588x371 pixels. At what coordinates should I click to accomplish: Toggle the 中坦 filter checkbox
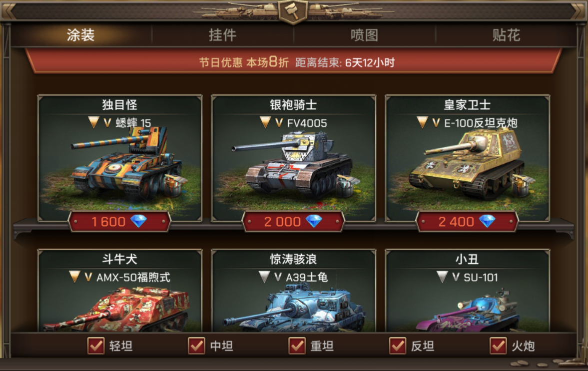tap(196, 346)
